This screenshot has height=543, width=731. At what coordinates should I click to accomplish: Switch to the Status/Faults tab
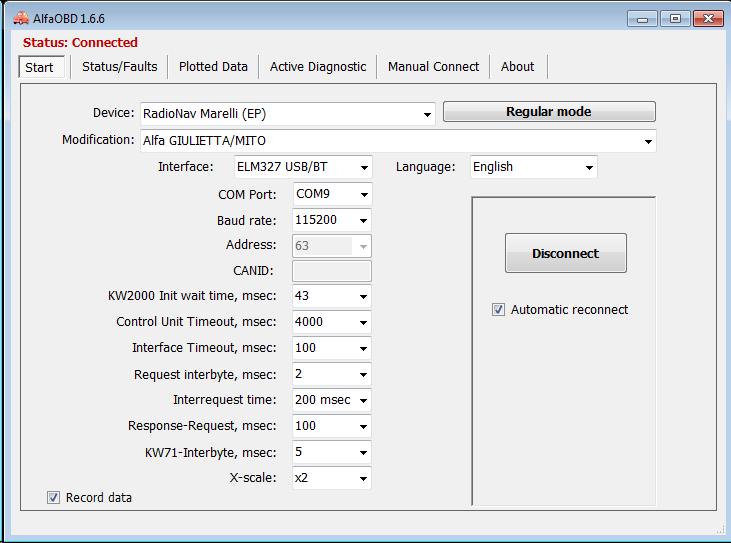(119, 67)
